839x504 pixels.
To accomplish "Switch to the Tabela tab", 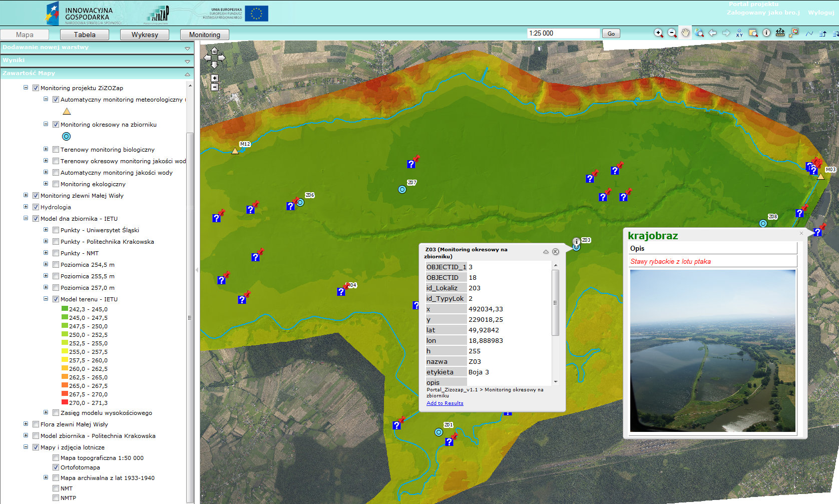I will [85, 35].
